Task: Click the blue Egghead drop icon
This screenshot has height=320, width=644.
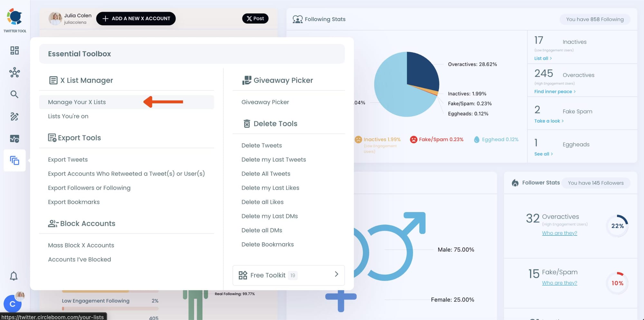Action: pos(477,140)
